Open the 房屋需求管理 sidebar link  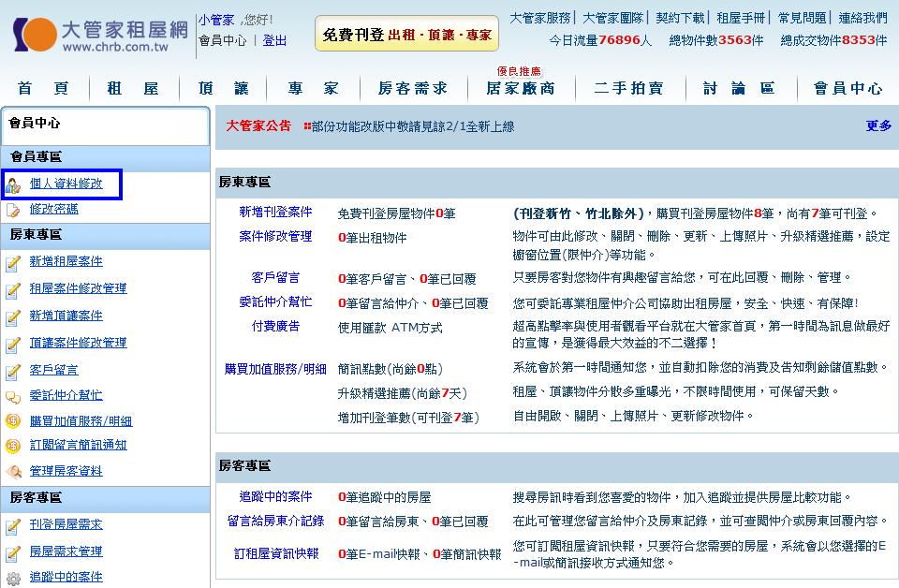click(66, 551)
